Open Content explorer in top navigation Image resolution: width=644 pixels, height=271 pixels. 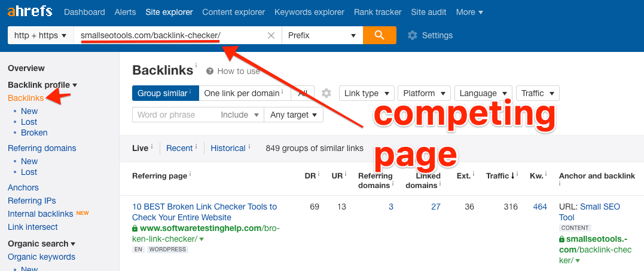[x=234, y=13]
